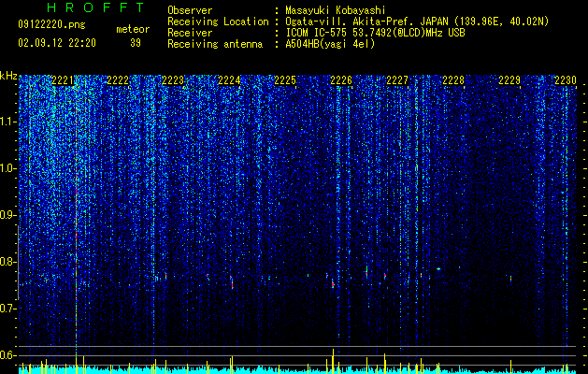The image size is (588, 374).
Task: Click the tallest yellow spike below 2226
Action: tap(333, 361)
